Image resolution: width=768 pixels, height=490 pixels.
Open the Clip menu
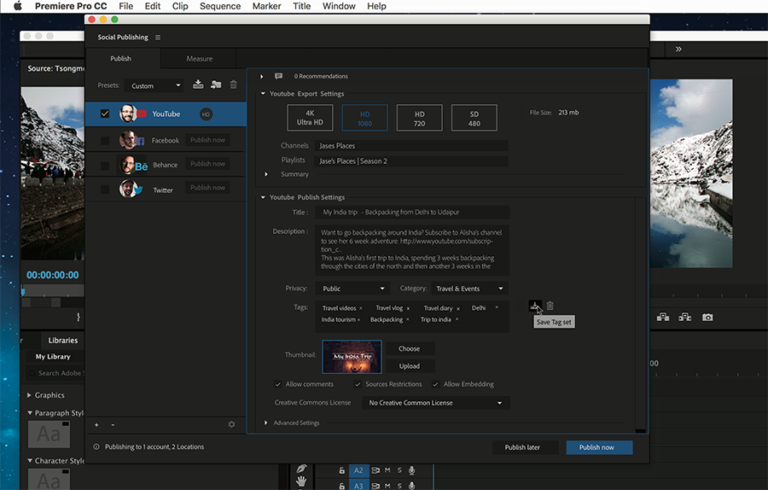(180, 6)
